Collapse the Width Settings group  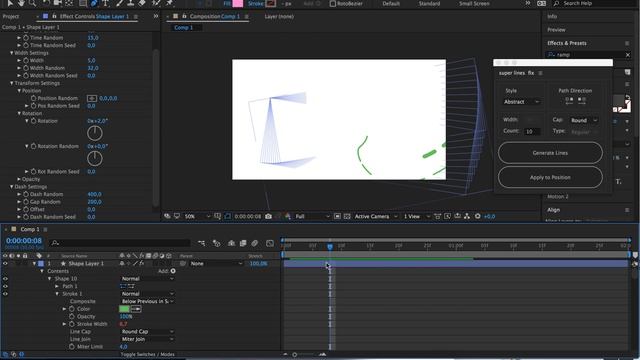point(11,53)
